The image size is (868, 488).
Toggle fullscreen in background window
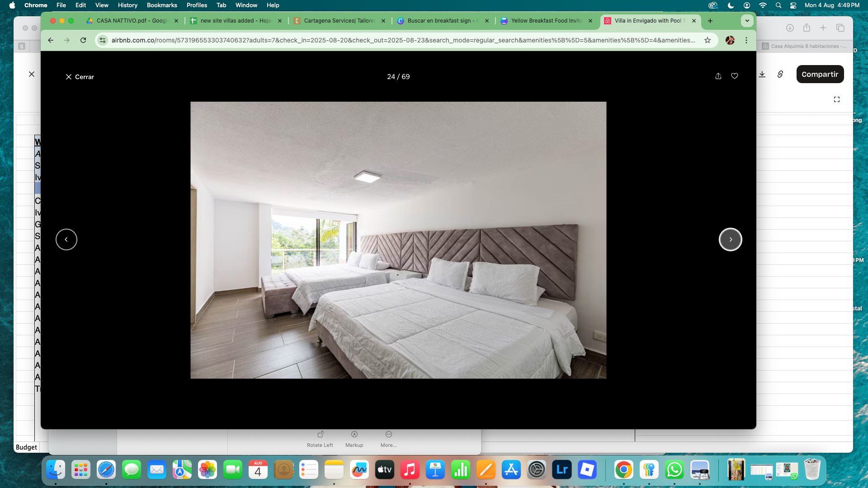click(837, 99)
